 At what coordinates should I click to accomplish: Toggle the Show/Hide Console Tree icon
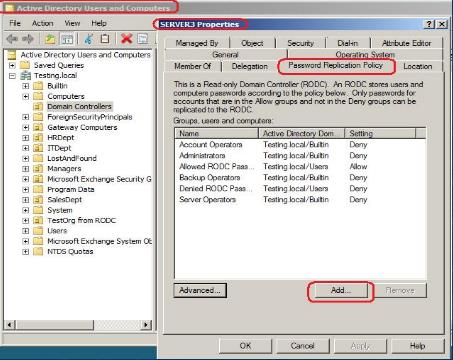coord(67,39)
